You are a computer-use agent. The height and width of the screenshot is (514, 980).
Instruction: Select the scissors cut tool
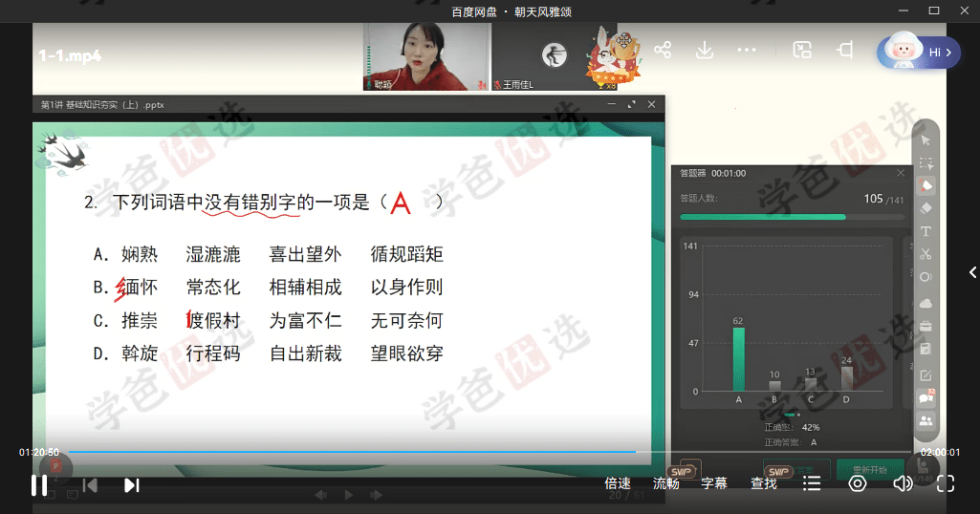926,254
